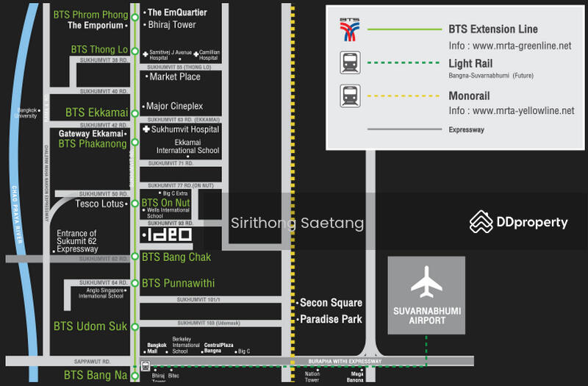Click the 'Mega Bangna' label
Image resolution: width=588 pixels, height=386 pixels.
point(356,376)
